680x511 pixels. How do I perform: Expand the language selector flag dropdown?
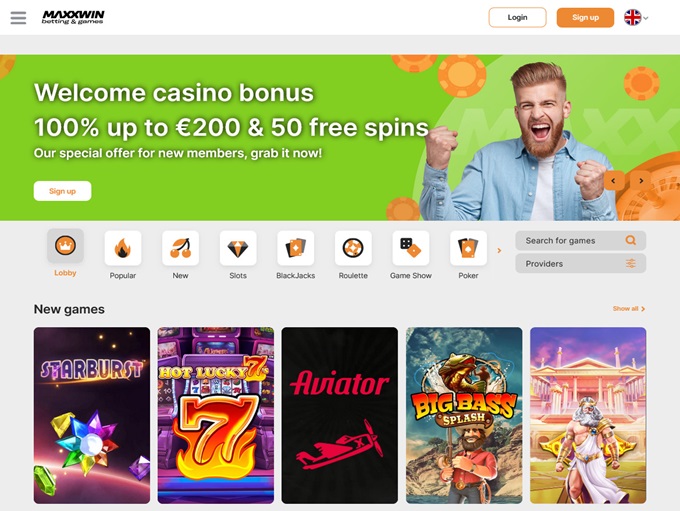(x=636, y=18)
